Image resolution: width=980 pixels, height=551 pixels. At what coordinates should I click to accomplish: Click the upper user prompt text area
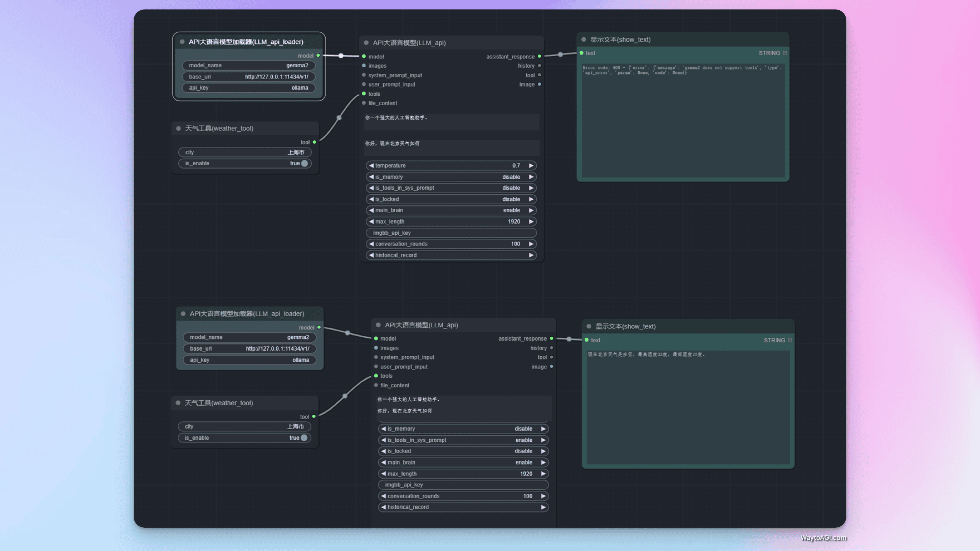click(x=452, y=148)
